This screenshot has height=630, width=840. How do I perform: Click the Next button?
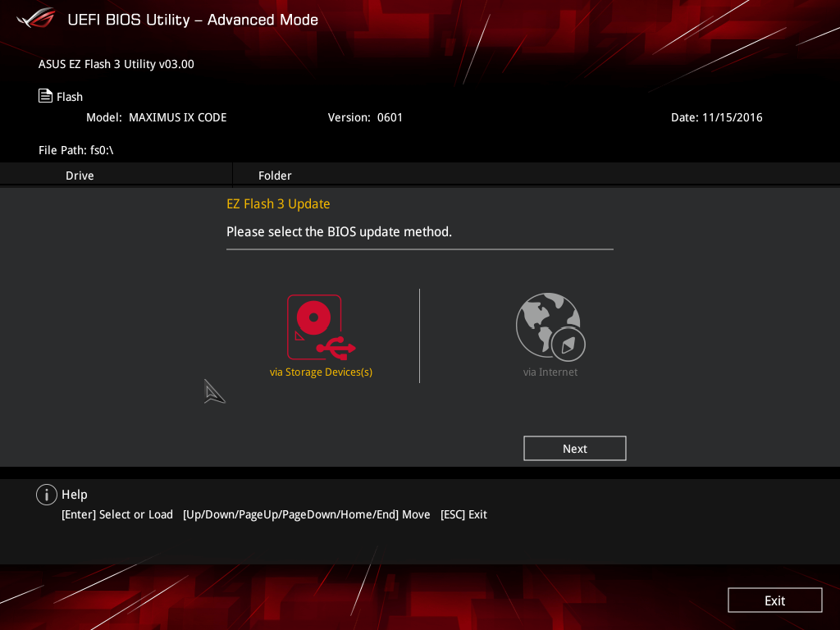575,449
